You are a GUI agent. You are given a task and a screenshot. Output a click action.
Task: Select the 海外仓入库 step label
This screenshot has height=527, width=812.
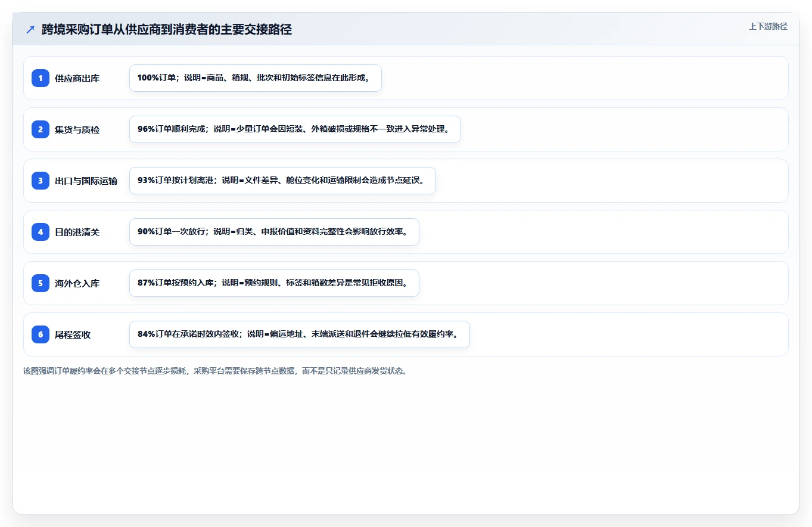(x=77, y=283)
